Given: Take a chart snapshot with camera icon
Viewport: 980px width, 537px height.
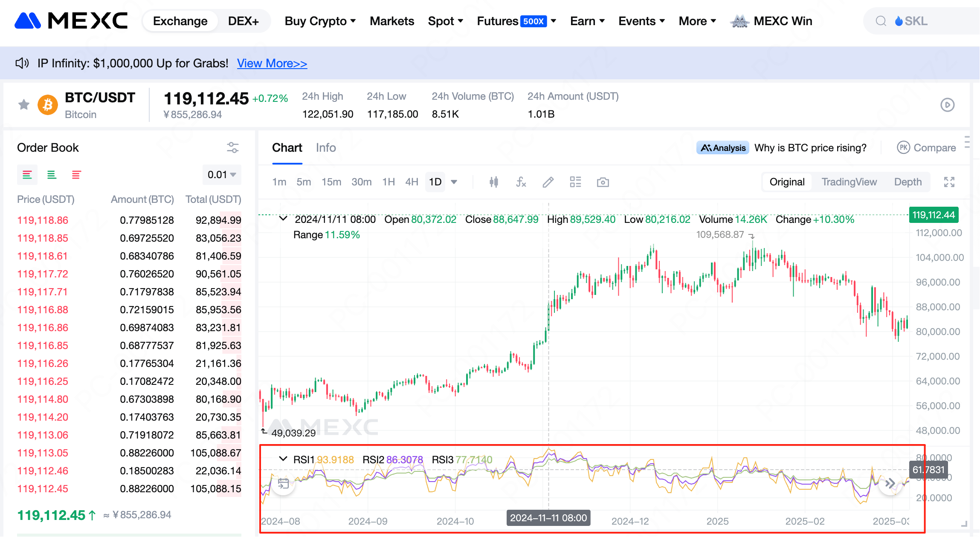Looking at the screenshot, I should pyautogui.click(x=603, y=182).
